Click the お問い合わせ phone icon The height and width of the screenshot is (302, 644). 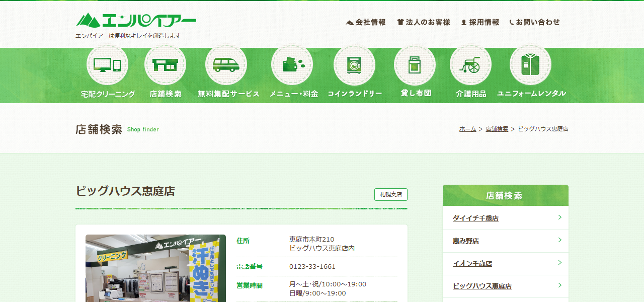[x=512, y=23]
